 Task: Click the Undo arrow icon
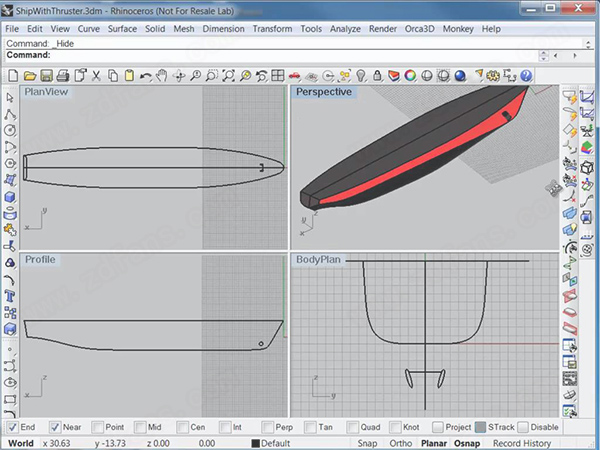click(145, 75)
